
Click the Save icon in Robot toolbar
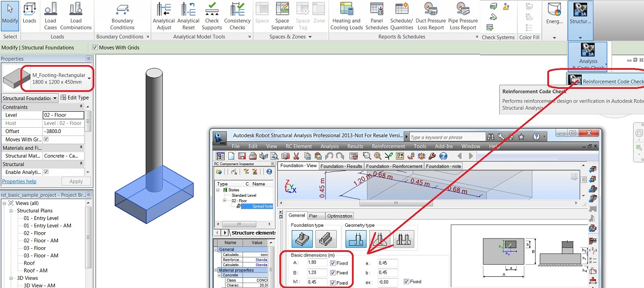coord(243,156)
